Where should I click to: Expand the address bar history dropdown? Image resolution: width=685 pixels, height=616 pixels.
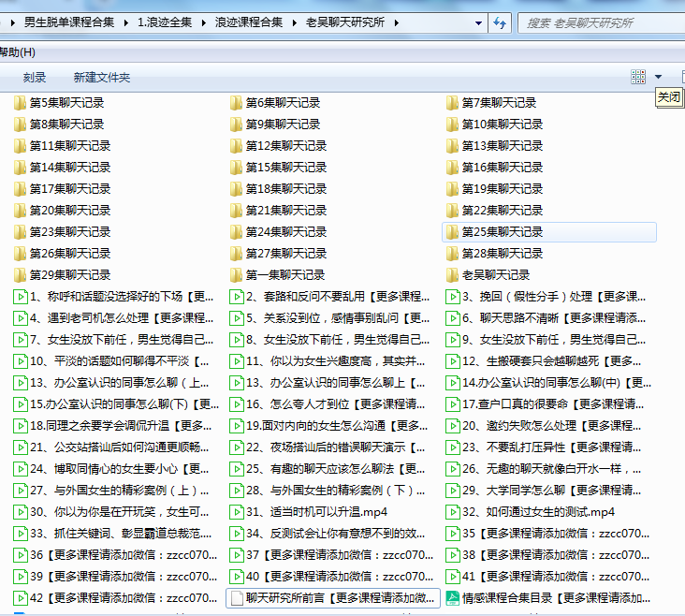coord(479,22)
